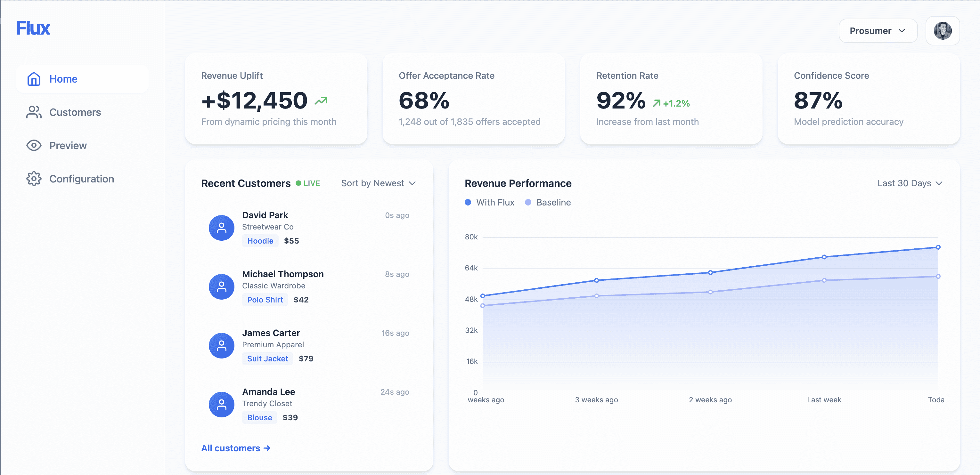Open the Prosumer account dropdown
Viewport: 980px width, 475px height.
878,30
